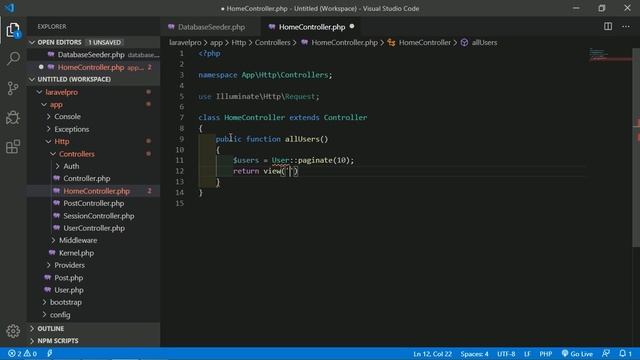Click the VS Code logo icon

(x=9, y=8)
